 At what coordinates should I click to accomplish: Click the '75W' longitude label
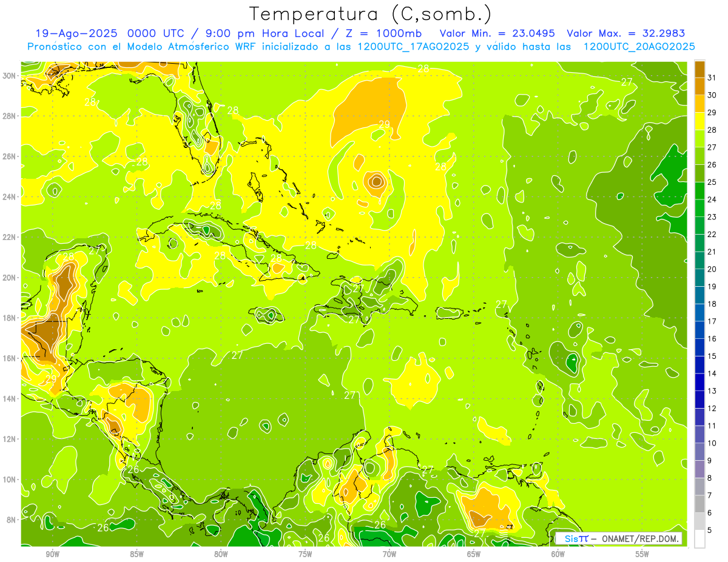pyautogui.click(x=305, y=554)
